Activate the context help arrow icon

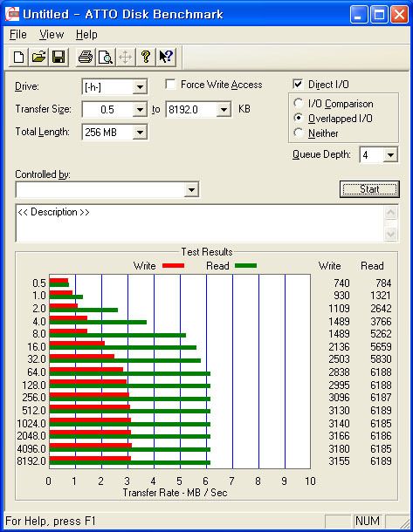pos(166,57)
